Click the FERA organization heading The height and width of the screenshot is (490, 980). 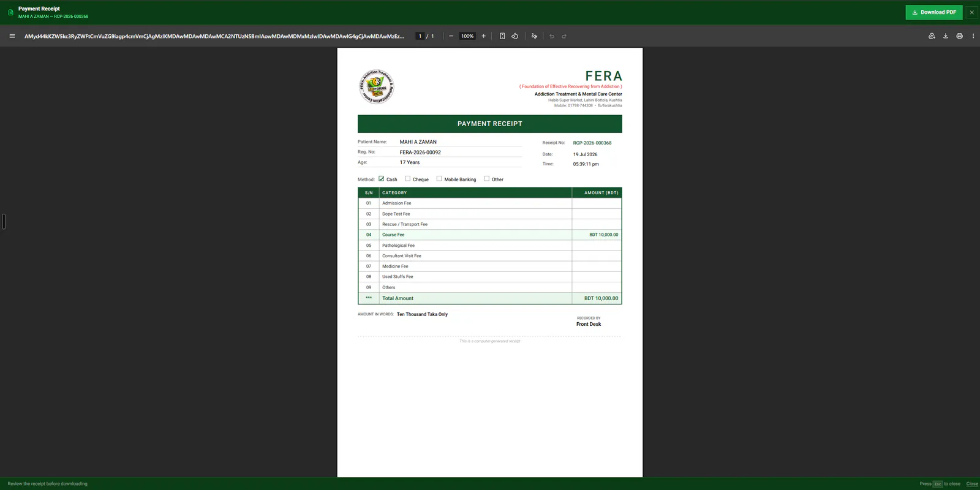tap(604, 76)
